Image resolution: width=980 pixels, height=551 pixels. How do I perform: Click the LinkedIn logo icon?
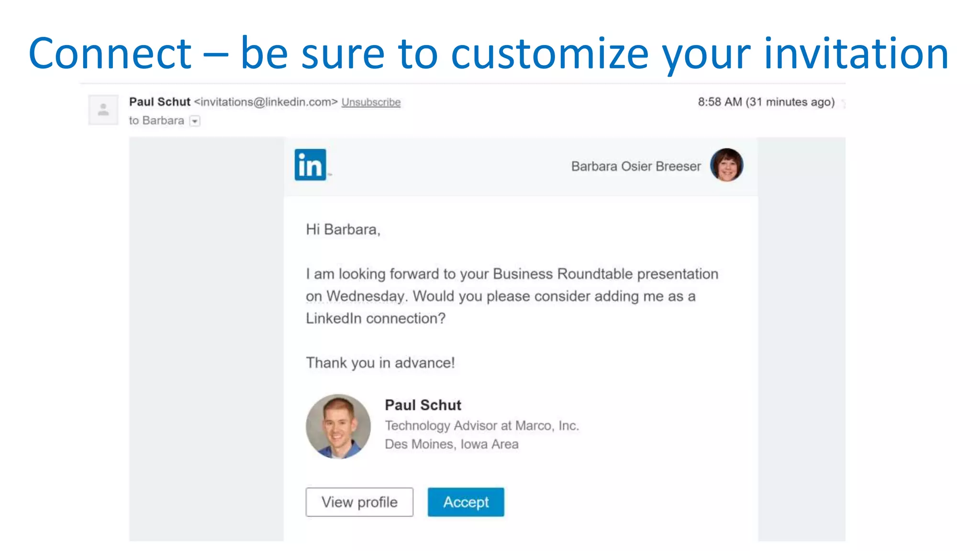[311, 165]
